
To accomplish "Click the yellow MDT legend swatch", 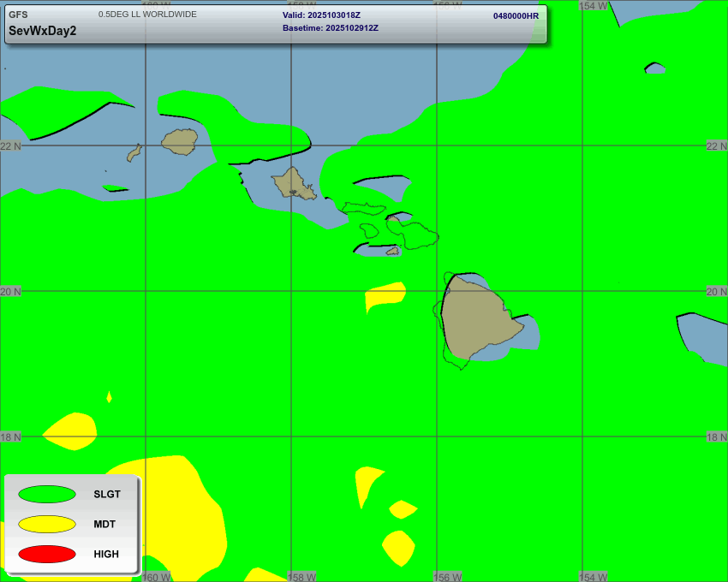I will (x=46, y=524).
